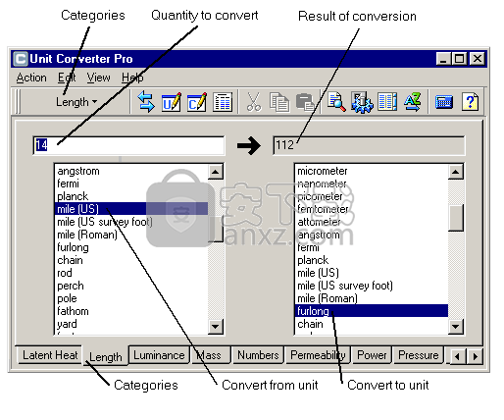Switch to the Luminance tab
504x420 pixels.
(159, 355)
